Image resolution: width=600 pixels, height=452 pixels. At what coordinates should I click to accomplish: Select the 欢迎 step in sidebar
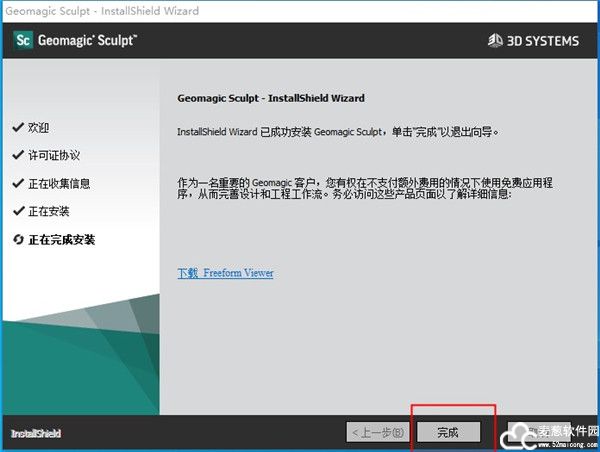coord(38,127)
